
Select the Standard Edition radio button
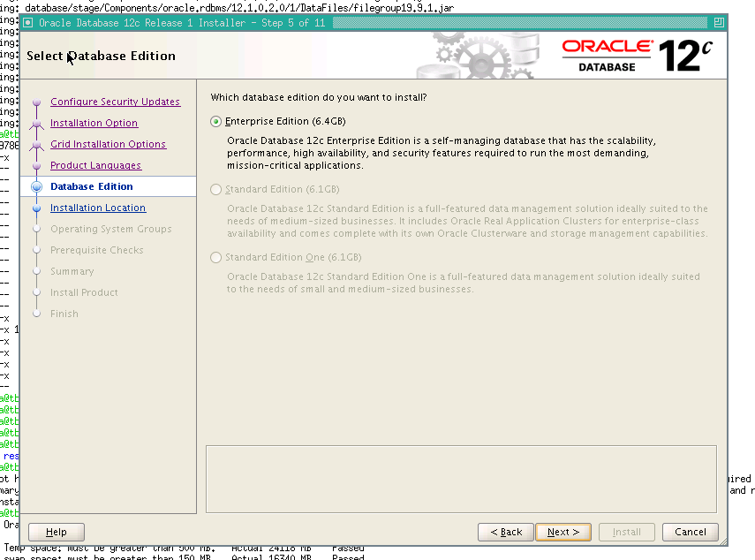click(215, 189)
